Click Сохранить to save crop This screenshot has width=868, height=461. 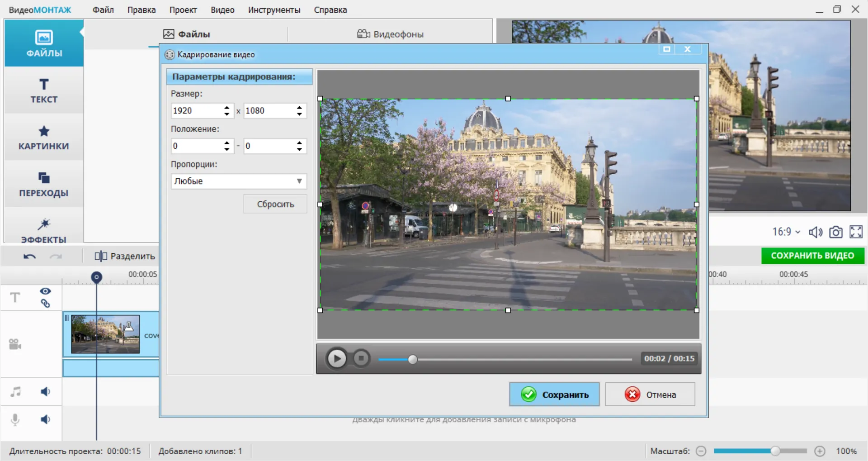point(554,394)
